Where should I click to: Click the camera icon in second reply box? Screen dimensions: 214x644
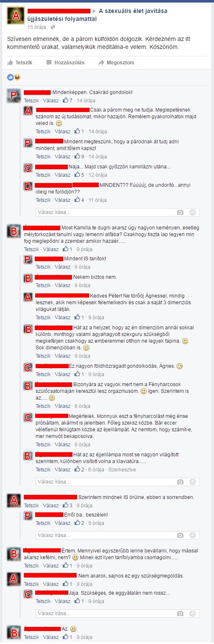(x=180, y=482)
